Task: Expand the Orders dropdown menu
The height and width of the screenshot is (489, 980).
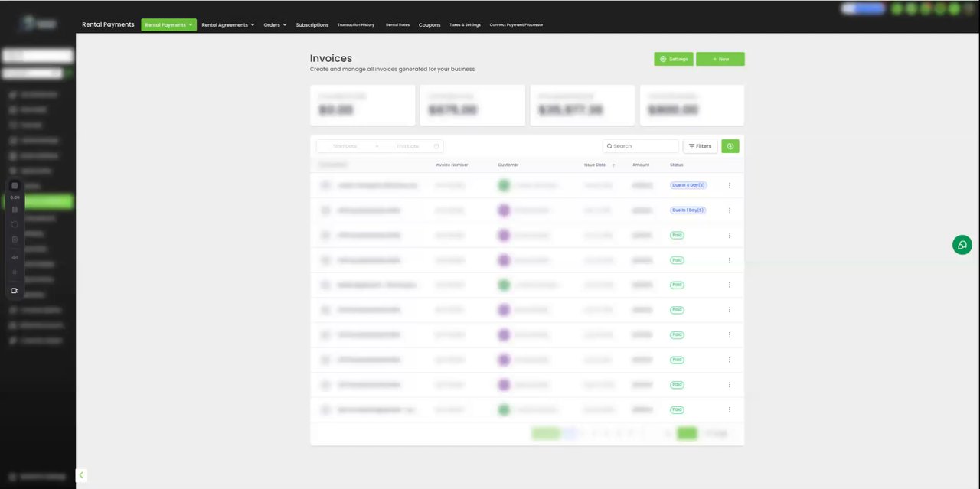Action: coord(275,24)
